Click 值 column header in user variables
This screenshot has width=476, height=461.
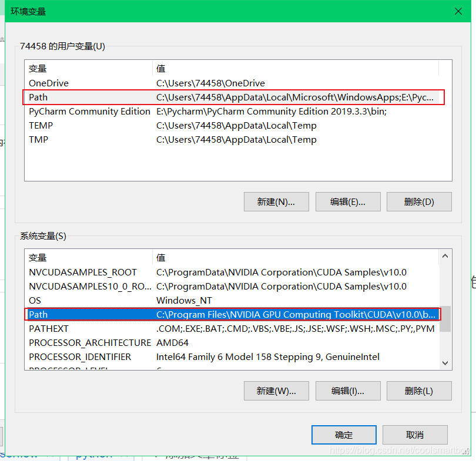(x=296, y=69)
